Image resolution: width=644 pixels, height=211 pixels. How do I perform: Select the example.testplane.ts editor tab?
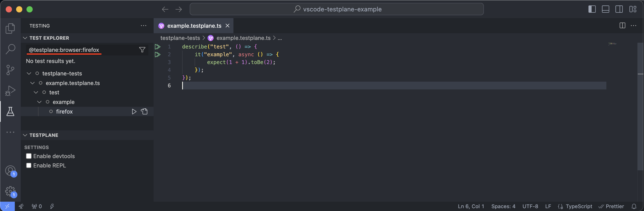coord(194,26)
